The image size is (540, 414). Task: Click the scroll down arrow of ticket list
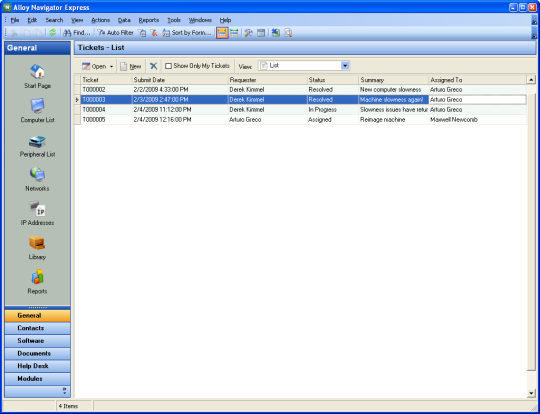tap(531, 393)
